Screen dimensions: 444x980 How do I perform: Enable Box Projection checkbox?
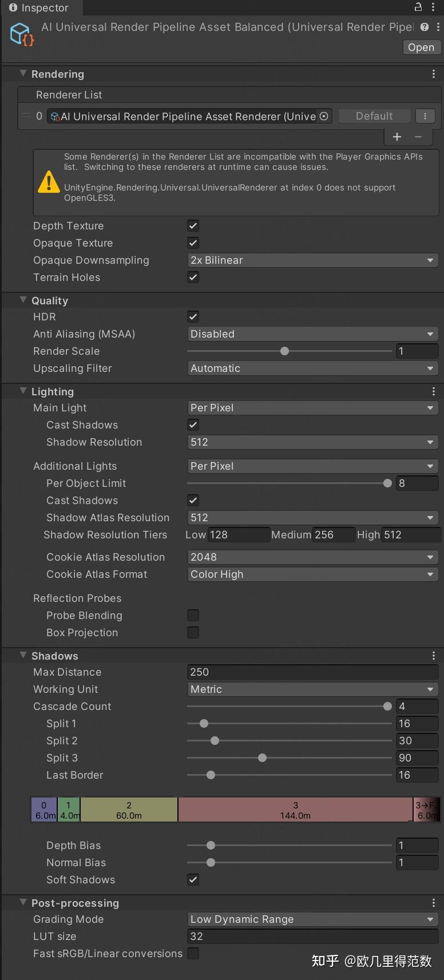(193, 633)
